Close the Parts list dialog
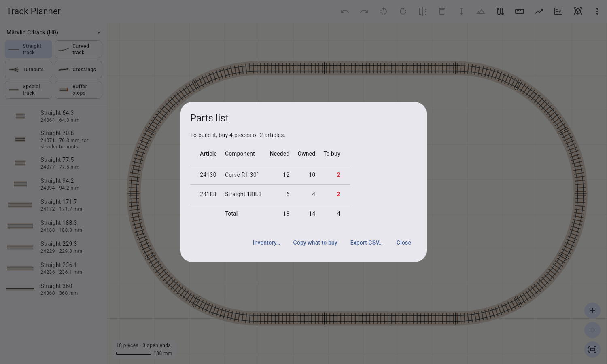The width and height of the screenshot is (607, 364). tap(404, 243)
